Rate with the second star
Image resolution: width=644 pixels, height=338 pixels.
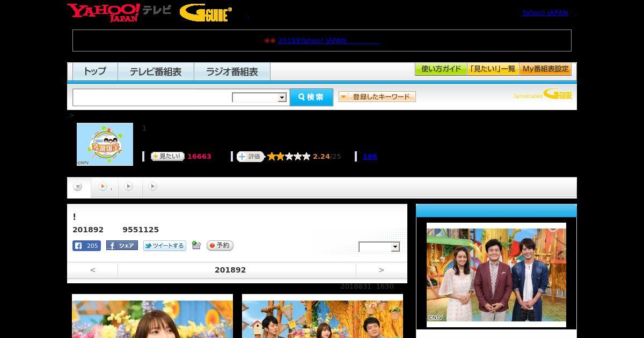pyautogui.click(x=280, y=157)
